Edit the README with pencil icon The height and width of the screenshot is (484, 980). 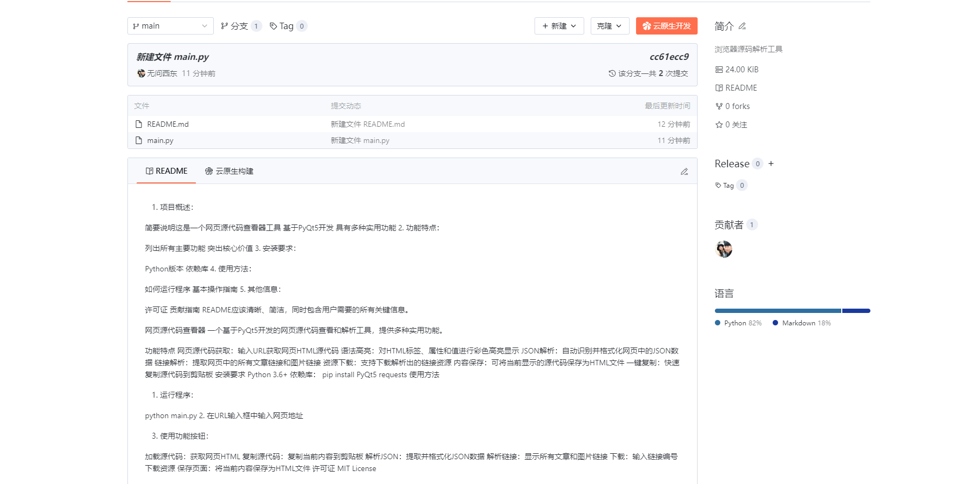[x=684, y=172]
